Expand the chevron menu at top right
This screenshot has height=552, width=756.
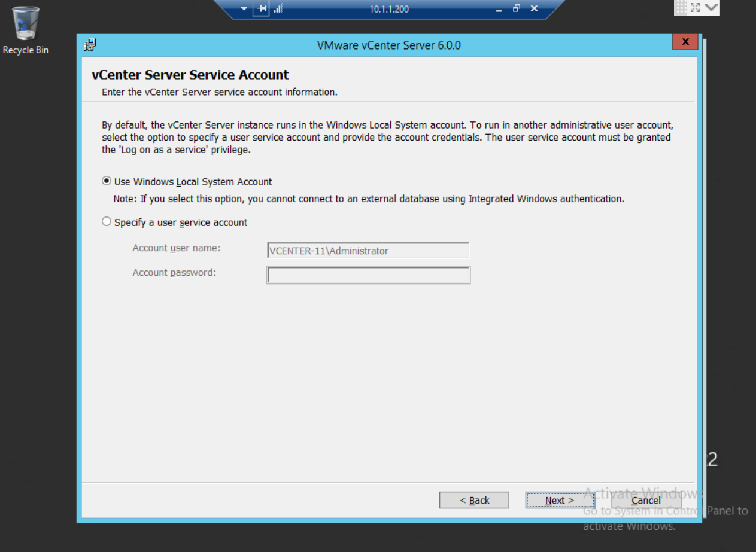[x=711, y=7]
